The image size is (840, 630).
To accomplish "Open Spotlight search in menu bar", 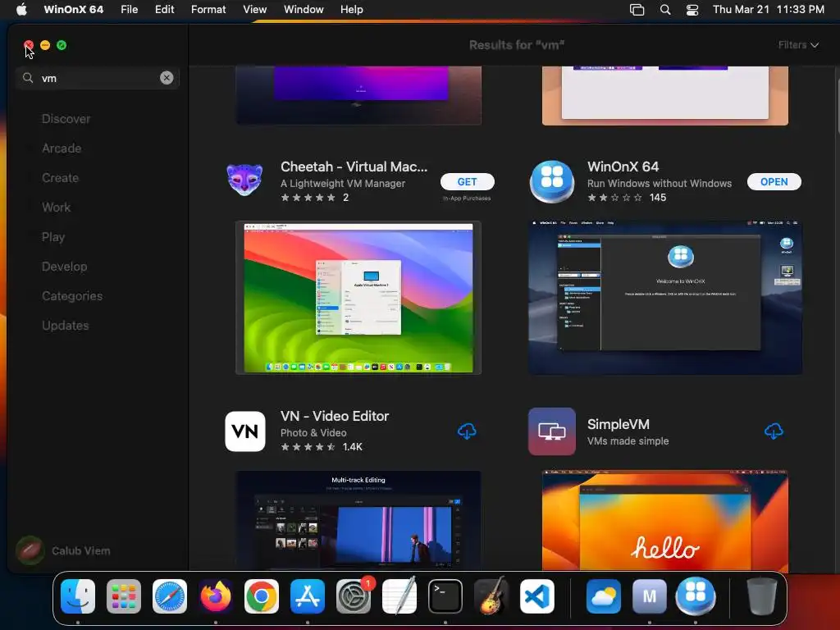I will [x=664, y=10].
